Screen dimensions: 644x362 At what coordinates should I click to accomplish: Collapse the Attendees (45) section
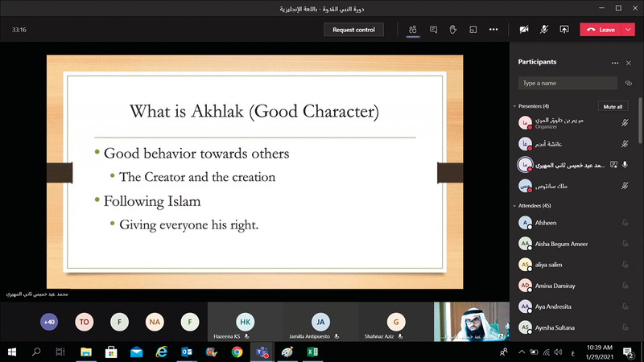pyautogui.click(x=514, y=206)
